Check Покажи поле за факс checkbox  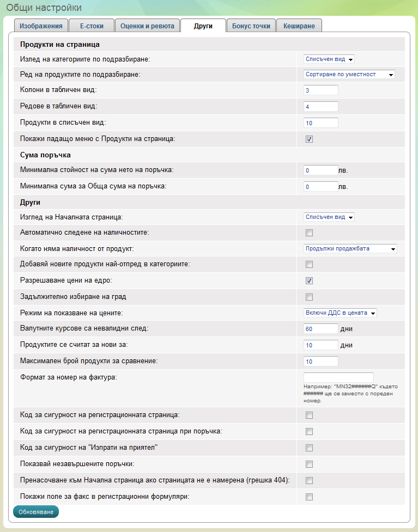click(x=309, y=497)
